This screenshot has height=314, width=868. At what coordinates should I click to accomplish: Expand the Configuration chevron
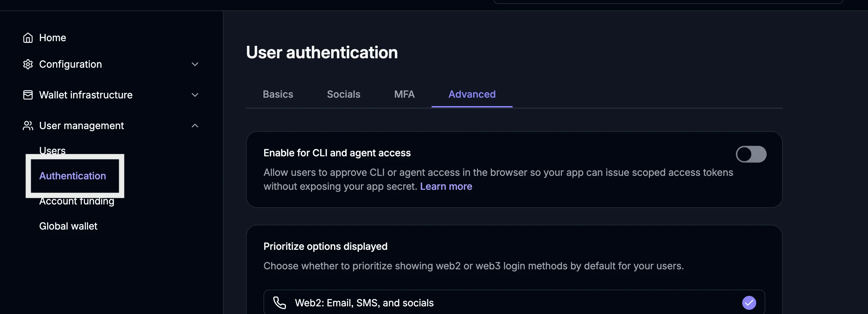195,64
